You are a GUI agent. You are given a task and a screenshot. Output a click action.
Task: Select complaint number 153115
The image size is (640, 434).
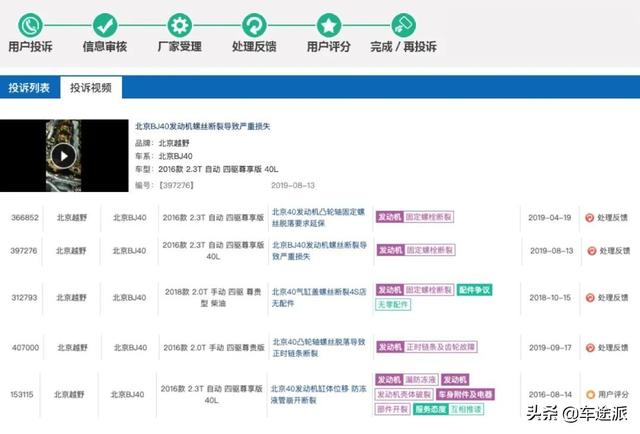pos(22,394)
